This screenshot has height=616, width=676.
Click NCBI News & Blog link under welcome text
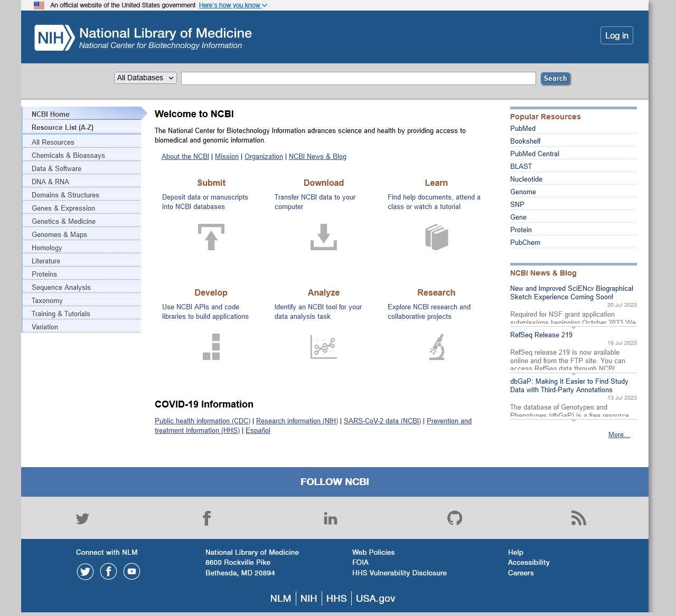pyautogui.click(x=317, y=157)
